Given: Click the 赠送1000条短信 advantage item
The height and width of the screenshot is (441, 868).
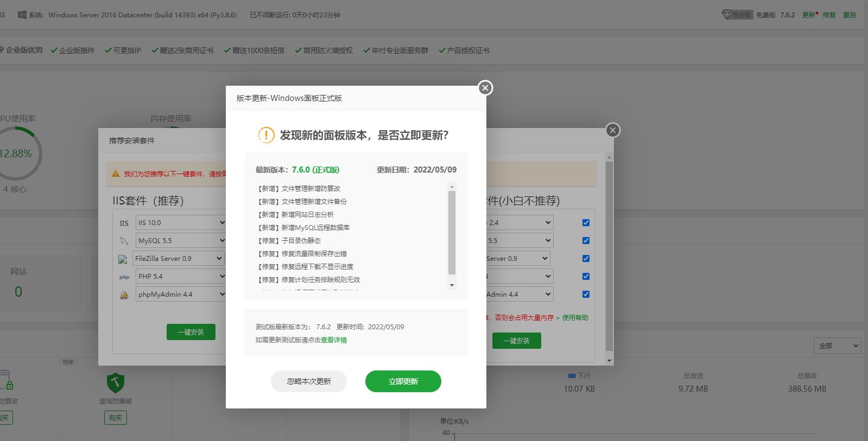Looking at the screenshot, I should click(254, 50).
